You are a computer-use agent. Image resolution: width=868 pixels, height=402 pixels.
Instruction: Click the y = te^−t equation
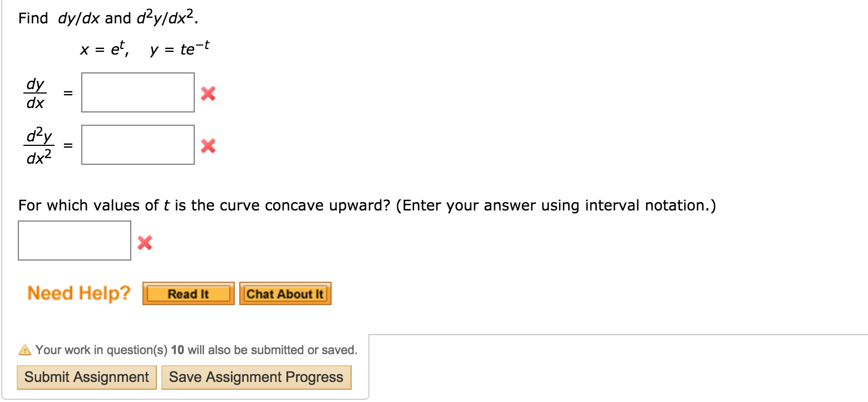(x=180, y=50)
